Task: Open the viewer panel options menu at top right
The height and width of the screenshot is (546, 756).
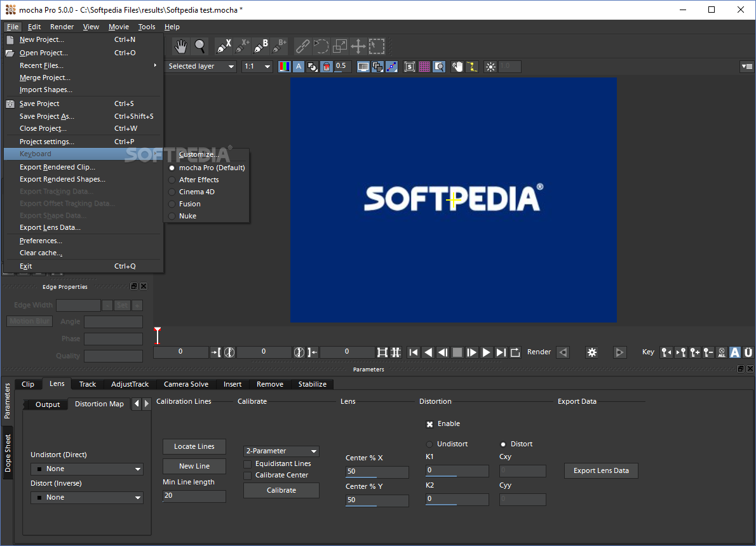Action: (x=747, y=67)
